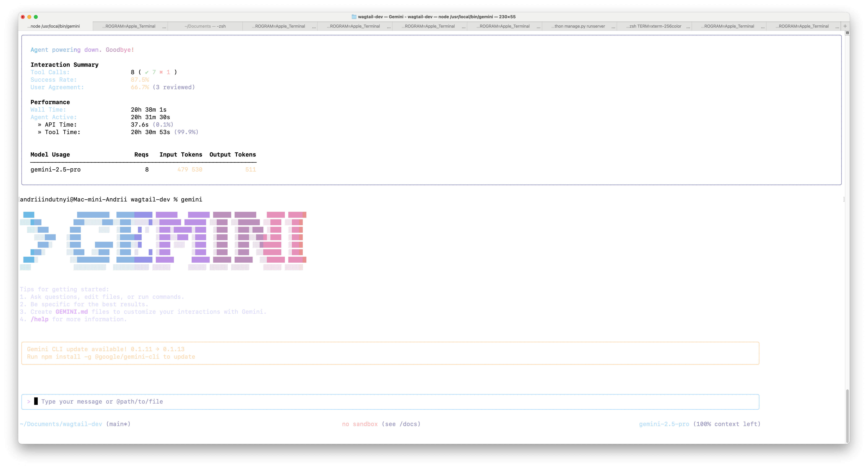Click the '/help' command text
Viewport: 868px width, 468px height.
pyautogui.click(x=39, y=319)
